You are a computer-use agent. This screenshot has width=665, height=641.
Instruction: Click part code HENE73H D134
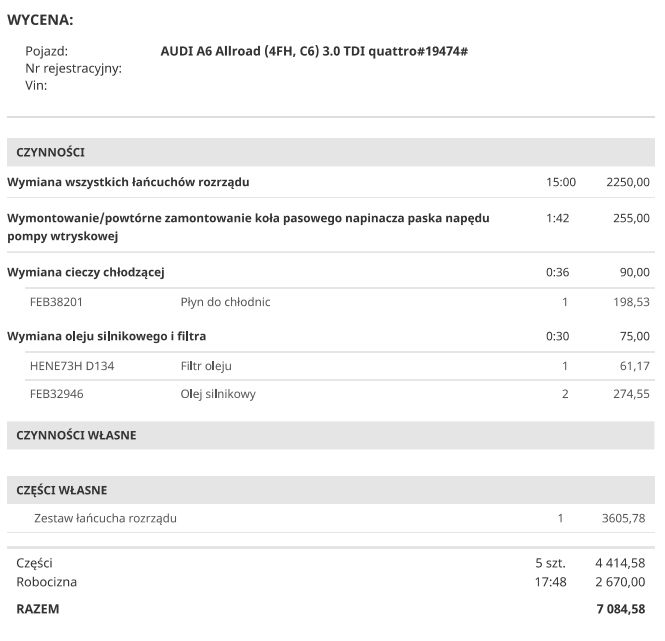72,366
